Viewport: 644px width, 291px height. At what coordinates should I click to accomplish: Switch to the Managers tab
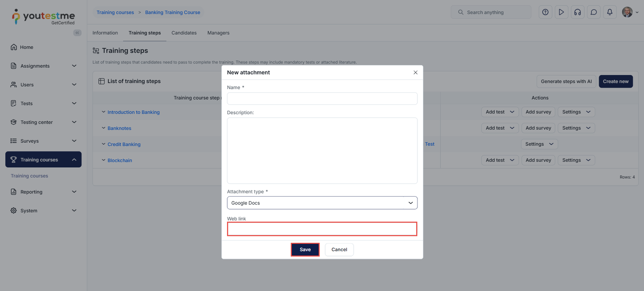[218, 33]
